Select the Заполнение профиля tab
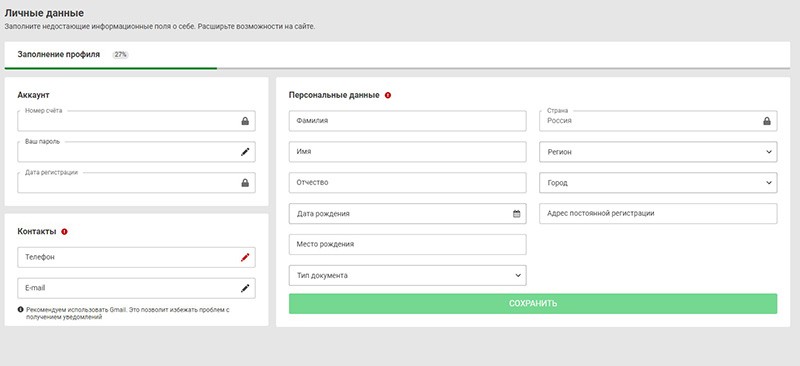This screenshot has width=800, height=366. coord(59,54)
